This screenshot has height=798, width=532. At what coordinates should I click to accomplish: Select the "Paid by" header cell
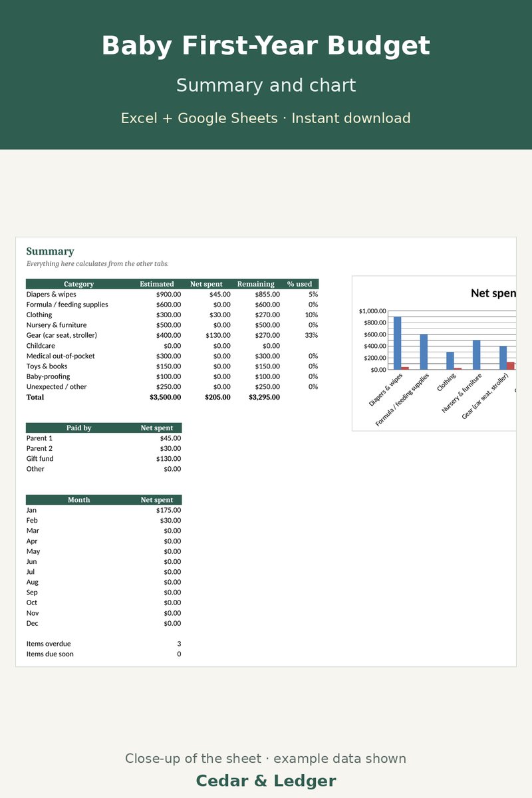[78, 428]
